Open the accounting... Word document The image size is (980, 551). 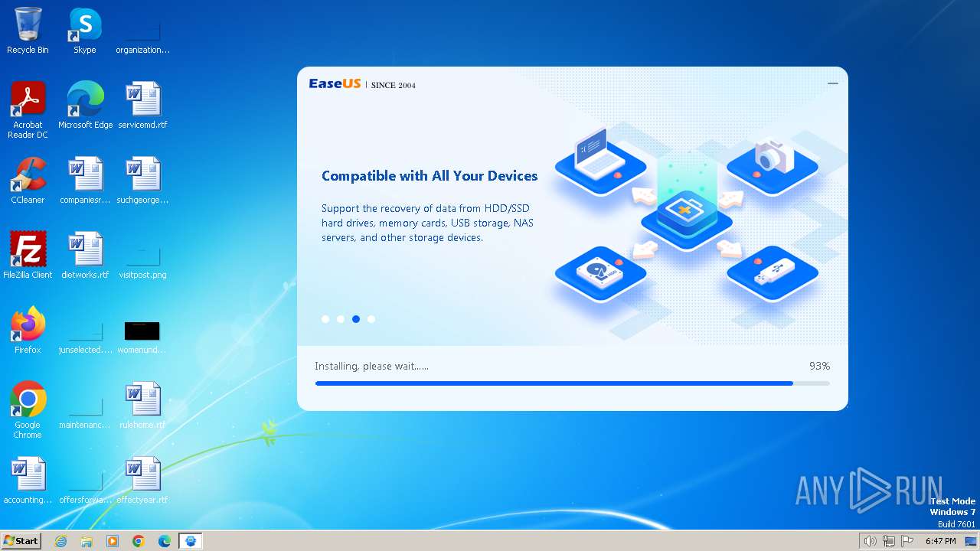[x=28, y=481]
